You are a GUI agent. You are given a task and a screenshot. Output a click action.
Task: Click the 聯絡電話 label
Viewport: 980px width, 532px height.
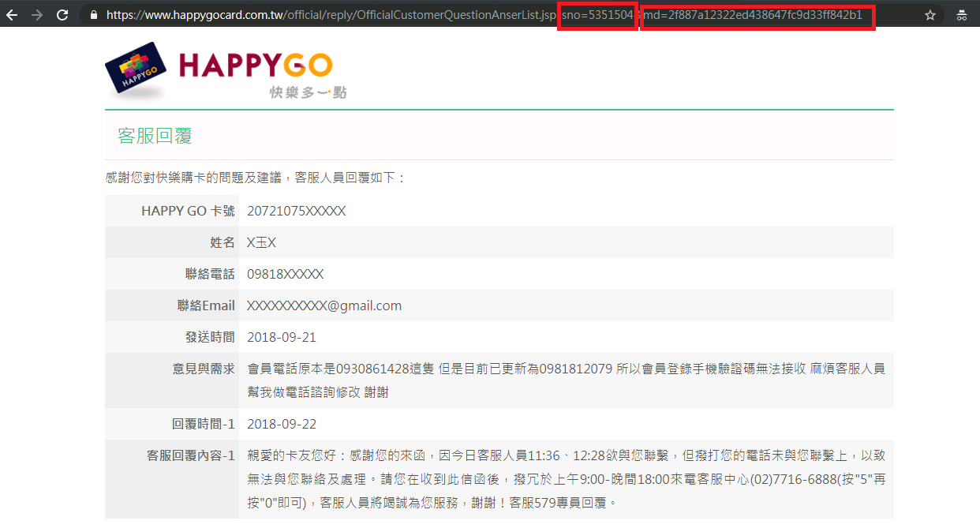210,274
